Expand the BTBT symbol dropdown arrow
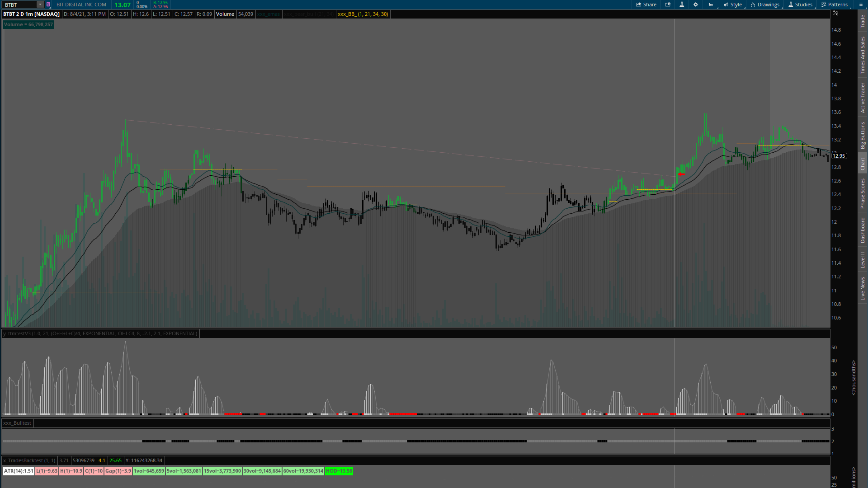 tap(40, 5)
